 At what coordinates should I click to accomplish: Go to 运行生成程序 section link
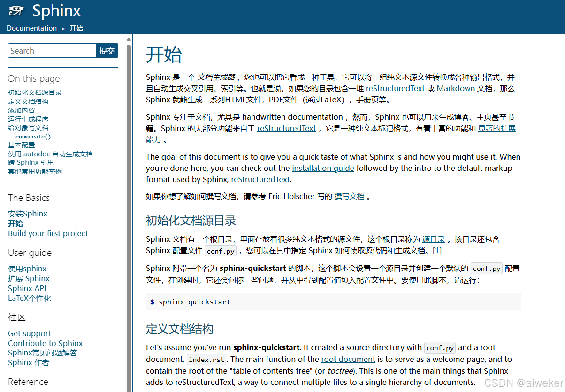tap(28, 119)
